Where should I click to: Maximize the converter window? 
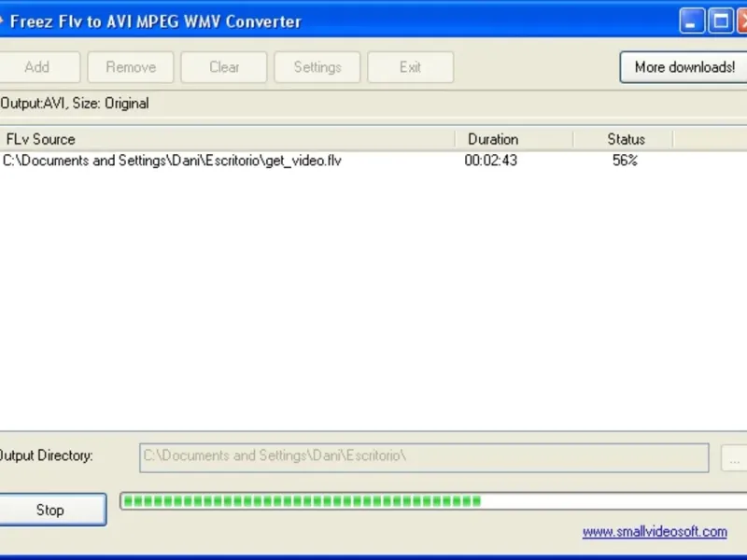point(721,21)
